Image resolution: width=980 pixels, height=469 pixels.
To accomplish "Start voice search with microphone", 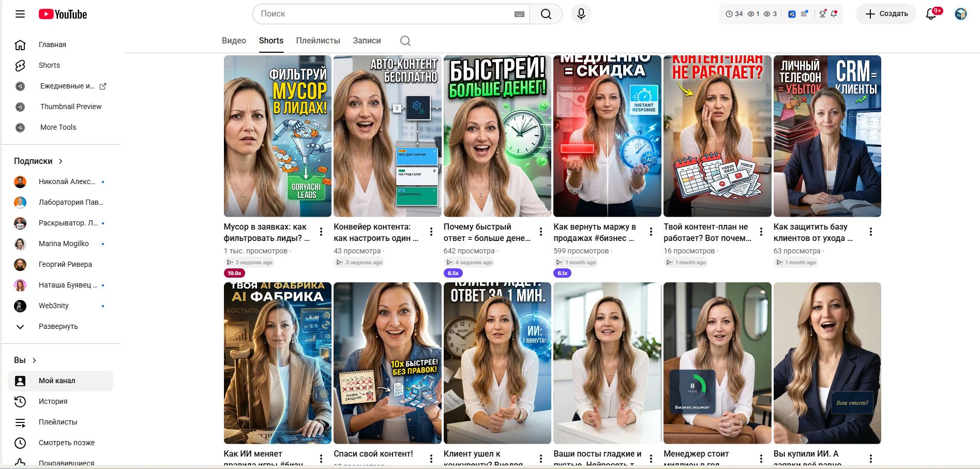I will [581, 14].
